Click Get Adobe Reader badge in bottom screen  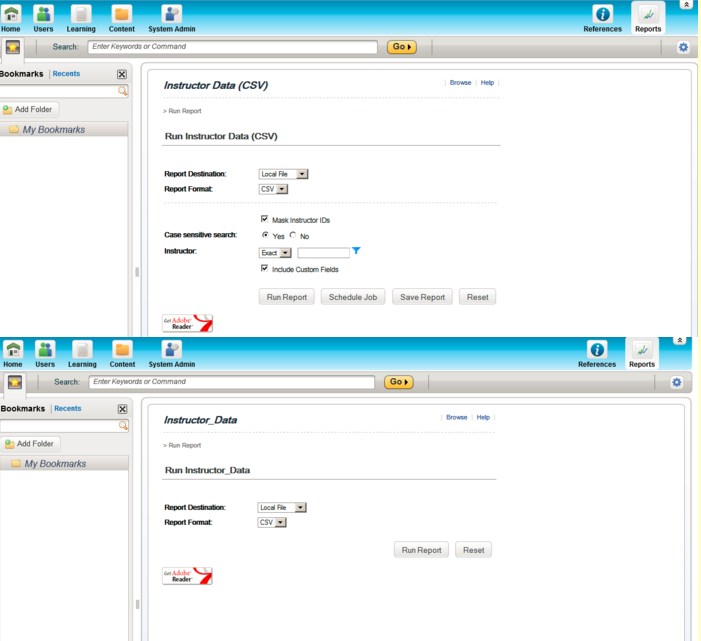click(187, 576)
